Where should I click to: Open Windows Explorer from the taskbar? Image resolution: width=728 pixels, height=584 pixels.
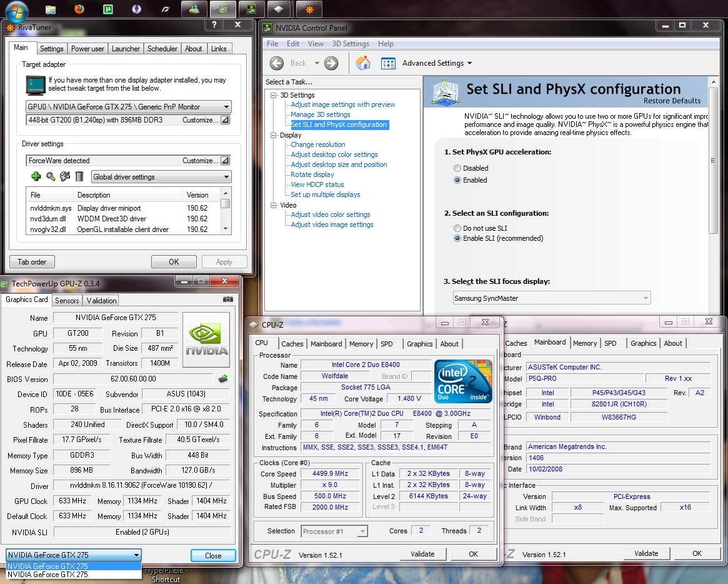pos(51,9)
